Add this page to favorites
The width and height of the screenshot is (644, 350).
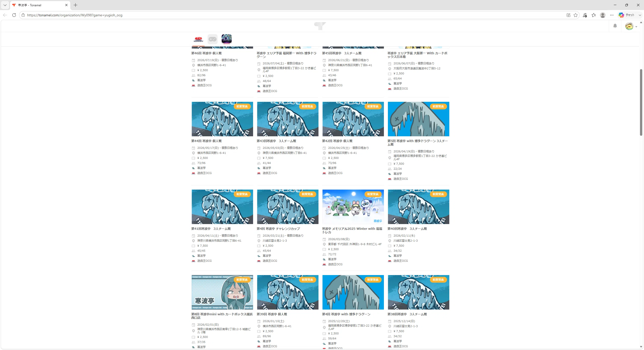576,15
